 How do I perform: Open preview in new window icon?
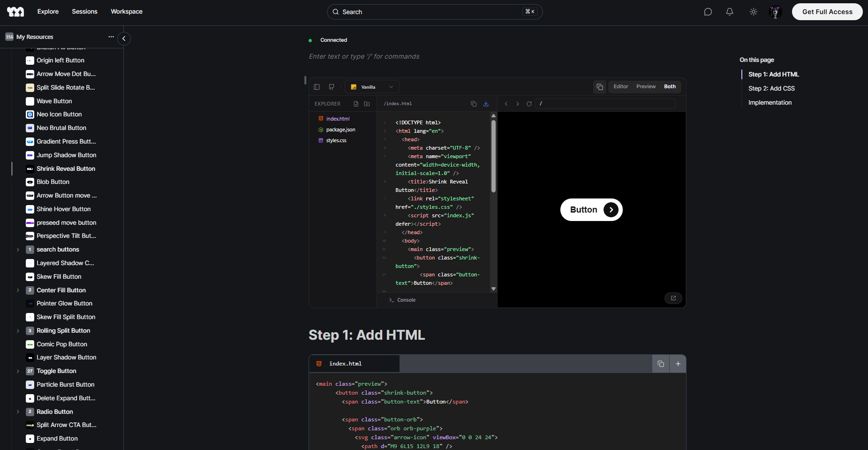(x=673, y=298)
